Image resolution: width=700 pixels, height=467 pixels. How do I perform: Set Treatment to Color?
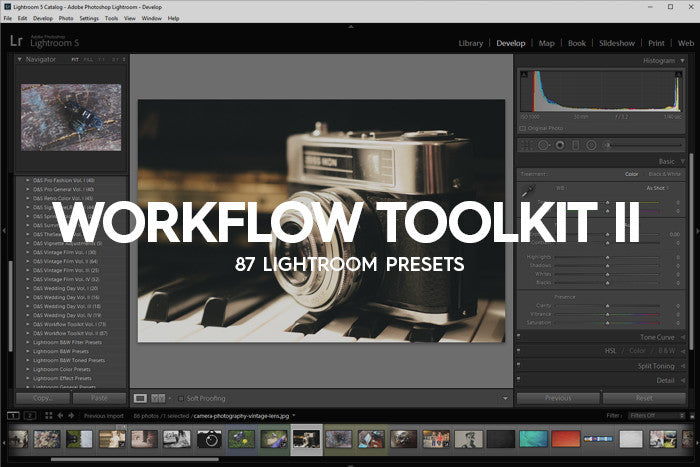point(631,174)
